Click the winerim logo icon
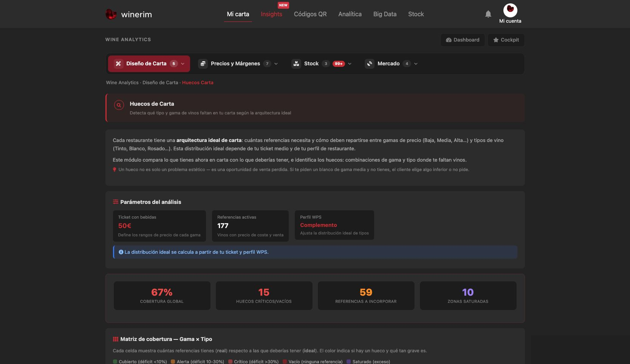 (x=111, y=14)
